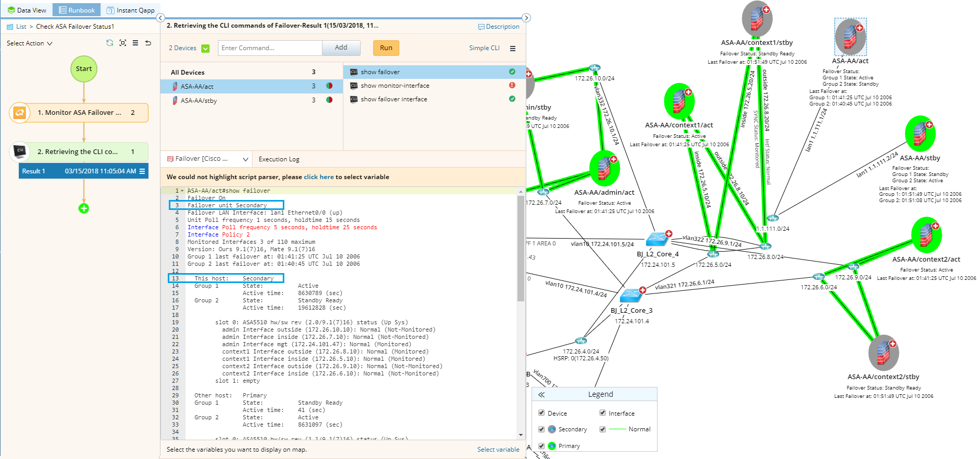Toggle the Device checkbox in Legend
The image size is (980, 459).
(541, 413)
